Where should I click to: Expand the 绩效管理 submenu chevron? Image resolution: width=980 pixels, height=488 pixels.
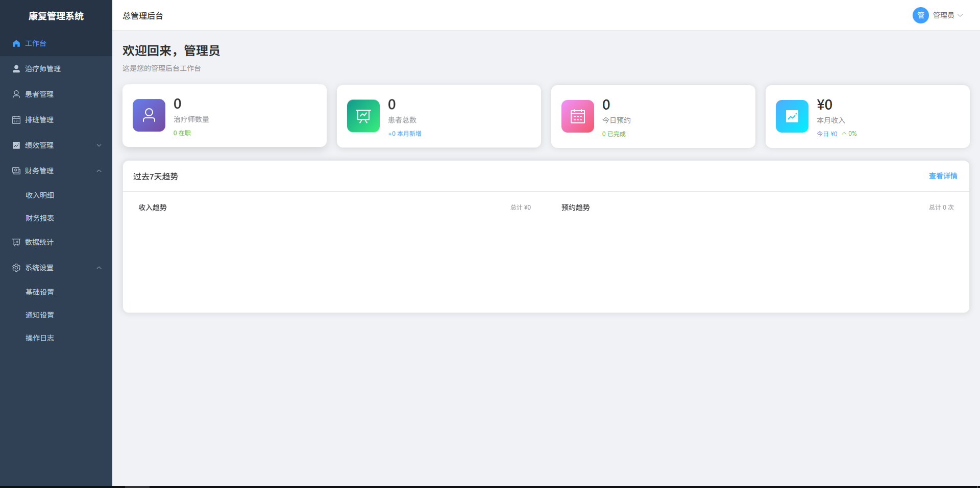(x=99, y=145)
